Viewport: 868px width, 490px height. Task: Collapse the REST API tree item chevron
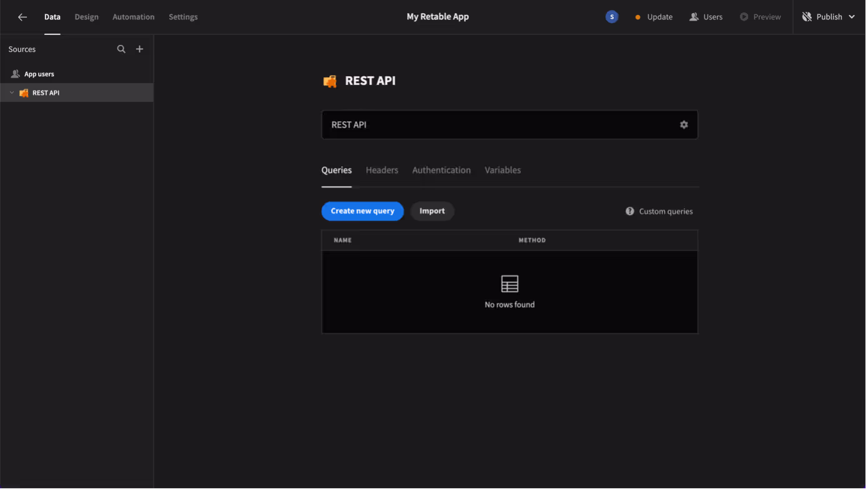[x=12, y=93]
